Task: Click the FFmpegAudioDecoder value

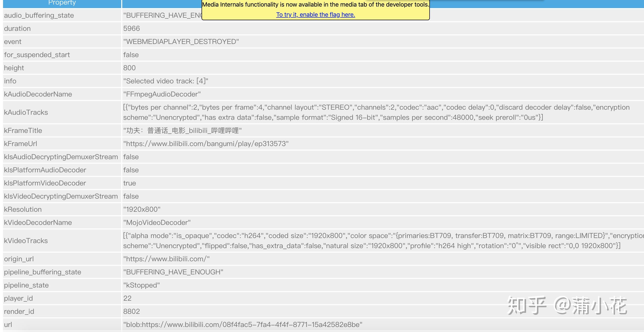Action: (162, 94)
